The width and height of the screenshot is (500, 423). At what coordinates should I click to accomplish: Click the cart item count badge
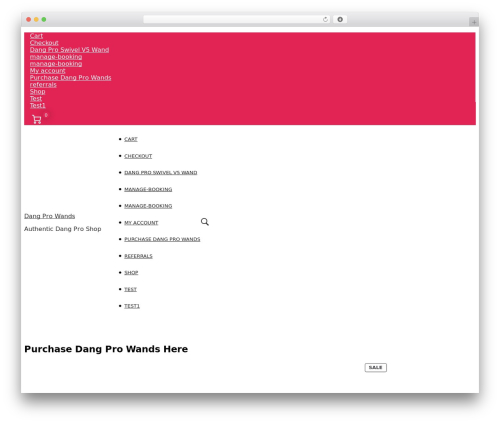pos(46,115)
